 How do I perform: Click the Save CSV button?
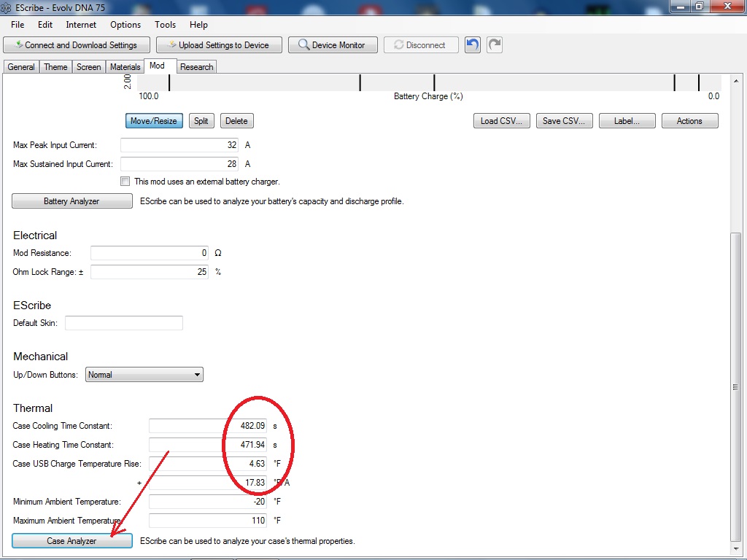564,121
